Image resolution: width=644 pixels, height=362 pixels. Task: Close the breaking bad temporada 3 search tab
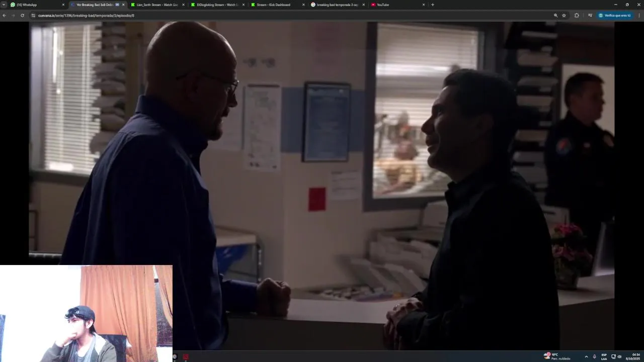363,5
